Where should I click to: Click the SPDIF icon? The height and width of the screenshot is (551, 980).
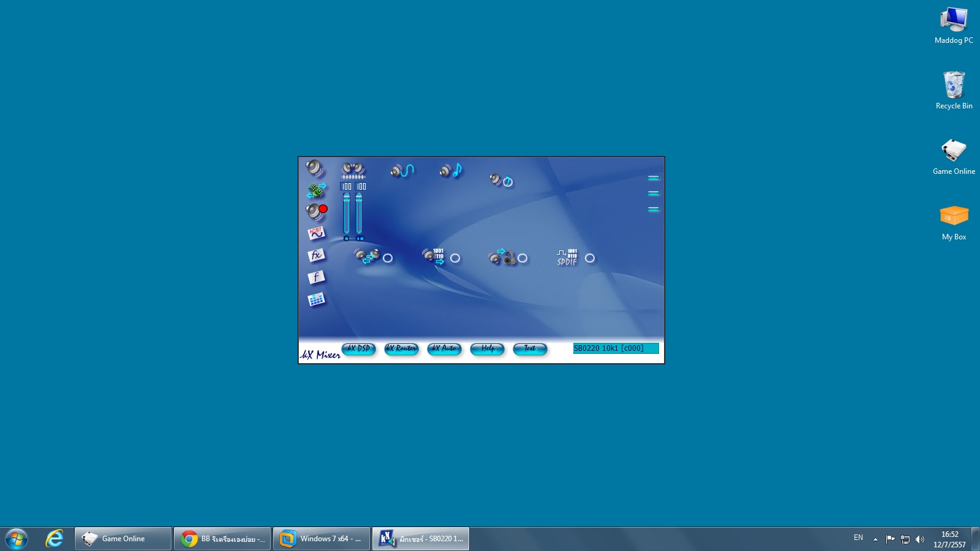point(567,257)
